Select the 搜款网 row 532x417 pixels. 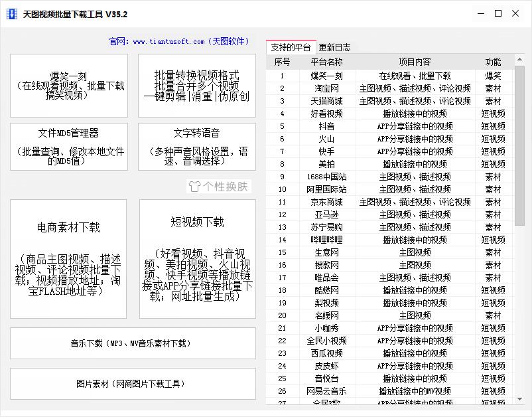click(x=389, y=265)
